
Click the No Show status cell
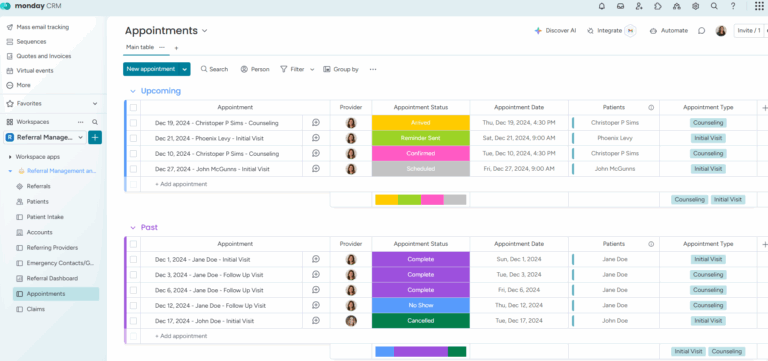pyautogui.click(x=421, y=305)
